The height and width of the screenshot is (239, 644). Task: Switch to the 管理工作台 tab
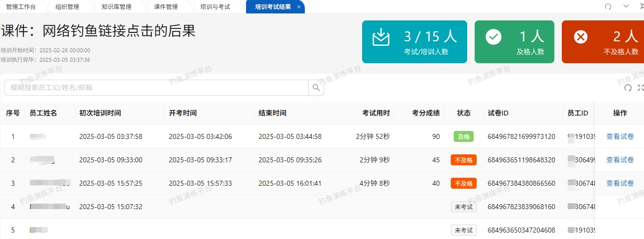[x=20, y=7]
